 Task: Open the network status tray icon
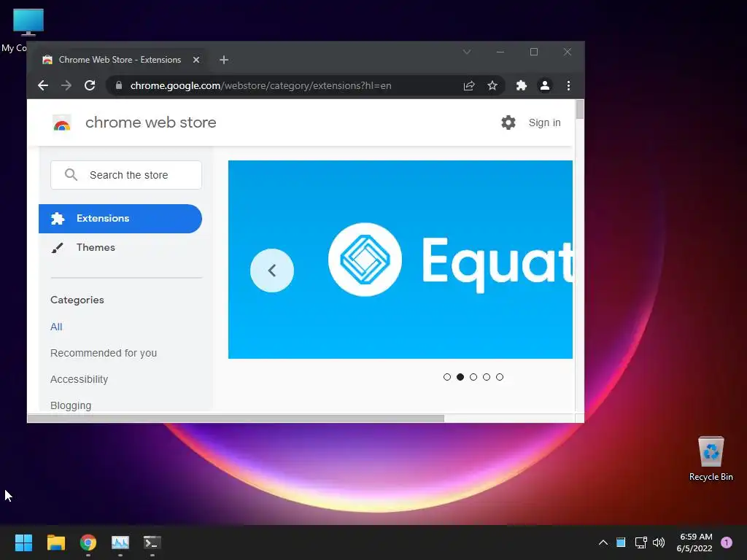pyautogui.click(x=640, y=542)
